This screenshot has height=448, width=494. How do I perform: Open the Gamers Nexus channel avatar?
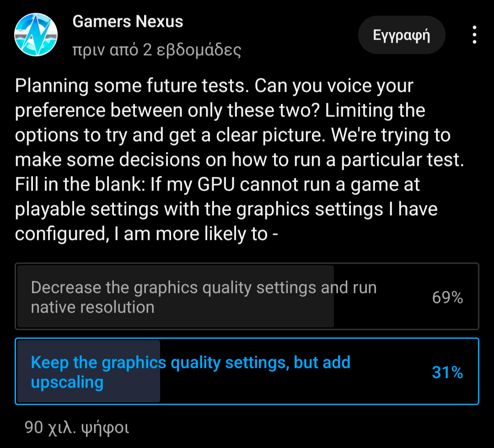[36, 34]
